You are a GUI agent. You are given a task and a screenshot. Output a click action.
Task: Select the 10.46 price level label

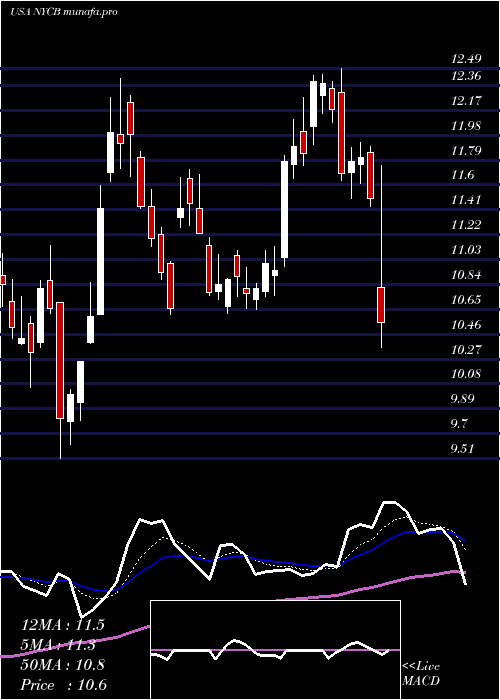click(466, 324)
